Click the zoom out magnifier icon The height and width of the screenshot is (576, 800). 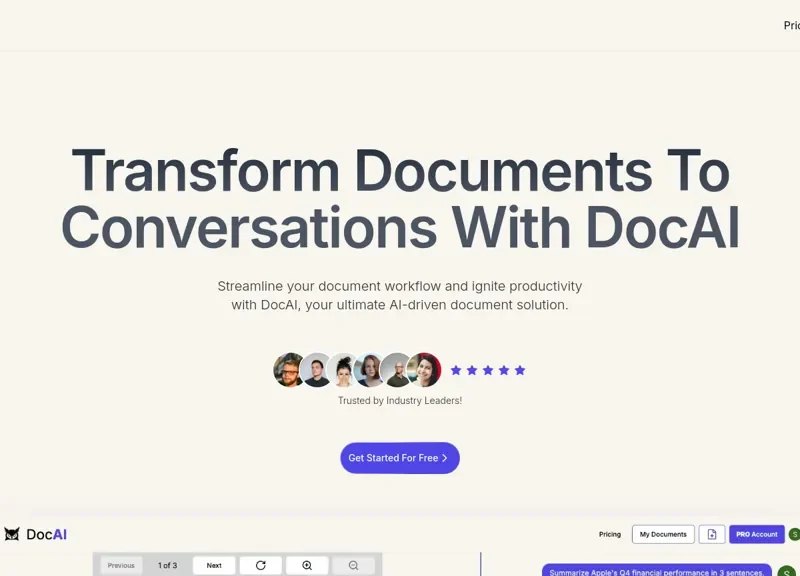[x=353, y=565]
